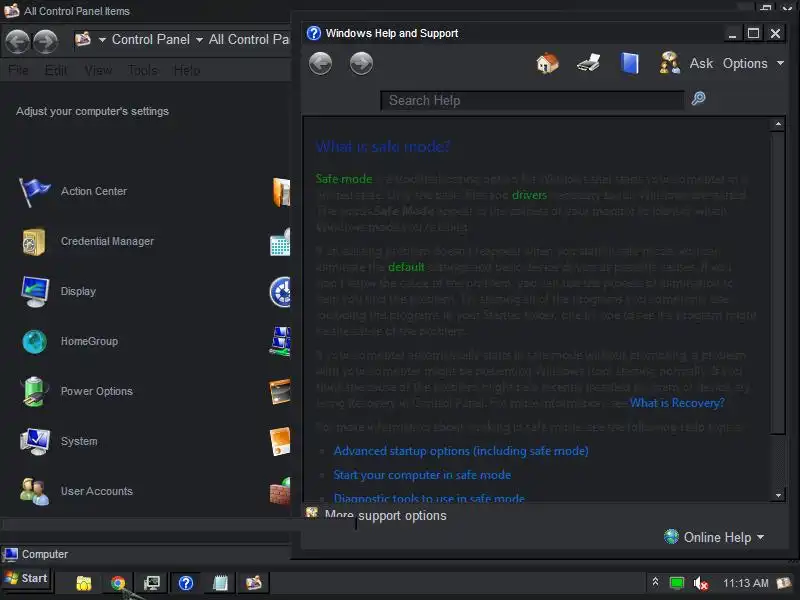This screenshot has height=600, width=800.
Task: Click the help pane scroll up arrow
Action: coord(778,124)
